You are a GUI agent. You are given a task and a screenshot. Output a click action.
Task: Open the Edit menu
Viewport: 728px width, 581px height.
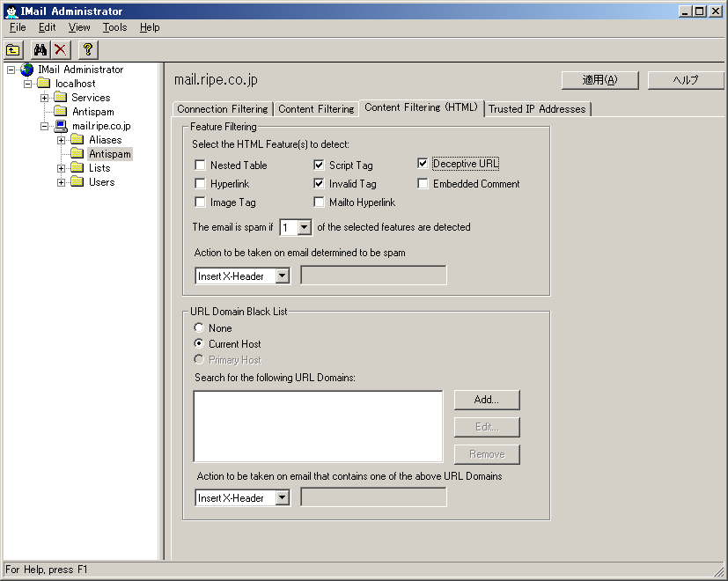47,27
